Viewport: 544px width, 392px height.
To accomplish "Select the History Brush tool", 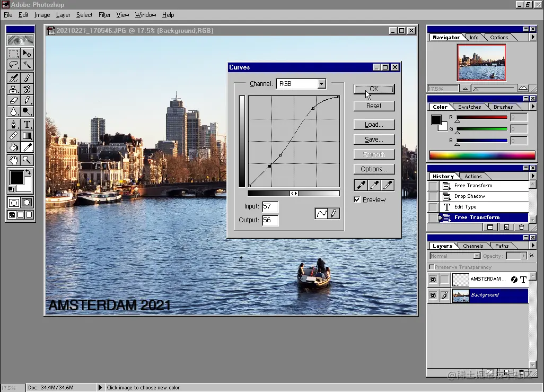I will tap(27, 89).
